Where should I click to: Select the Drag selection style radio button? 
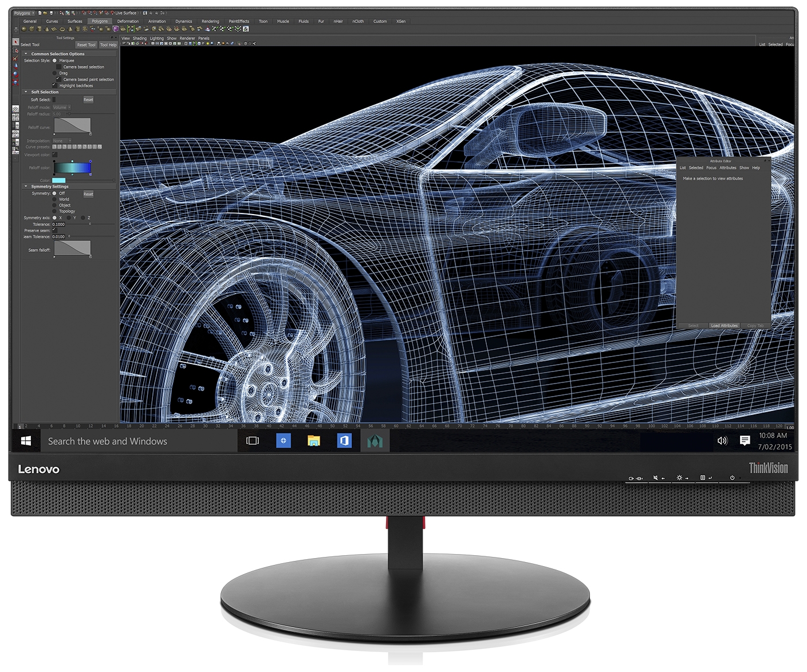click(55, 73)
